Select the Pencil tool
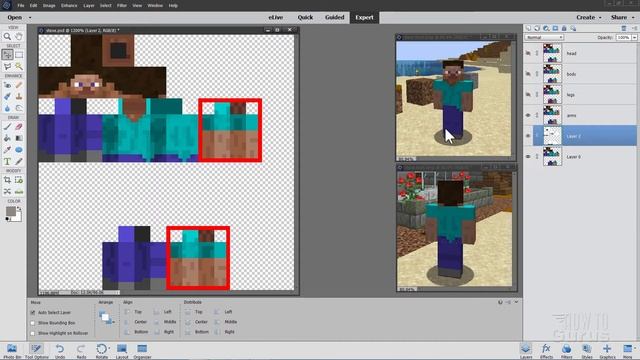The image size is (640, 360). [x=19, y=162]
